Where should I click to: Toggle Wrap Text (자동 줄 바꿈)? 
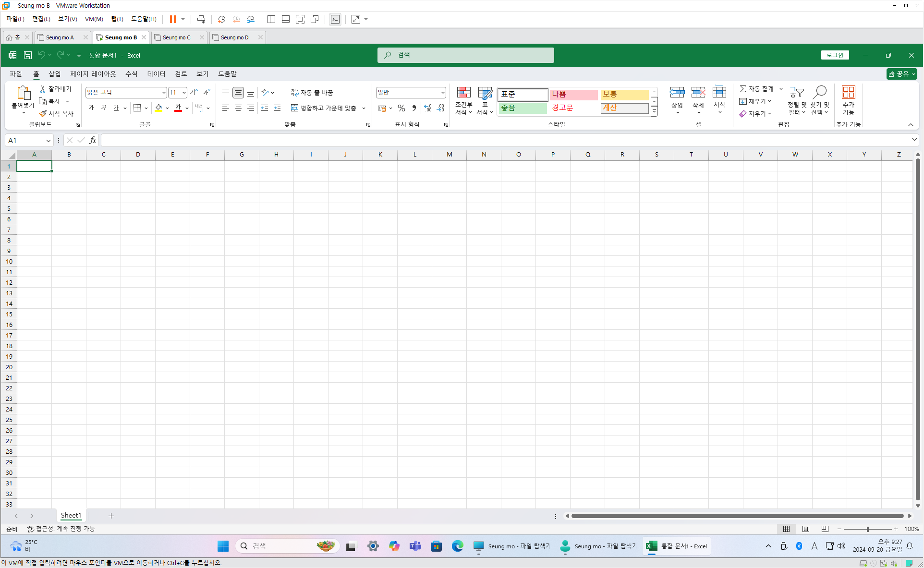point(312,93)
